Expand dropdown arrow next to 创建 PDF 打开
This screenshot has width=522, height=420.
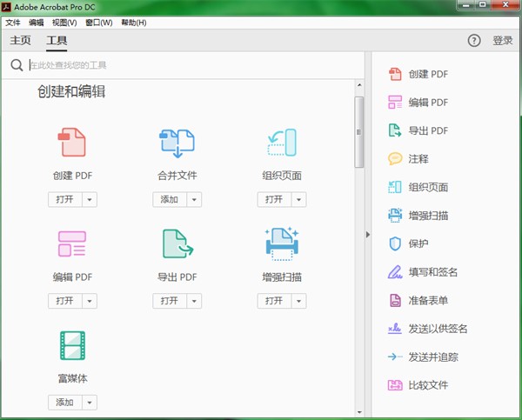90,199
